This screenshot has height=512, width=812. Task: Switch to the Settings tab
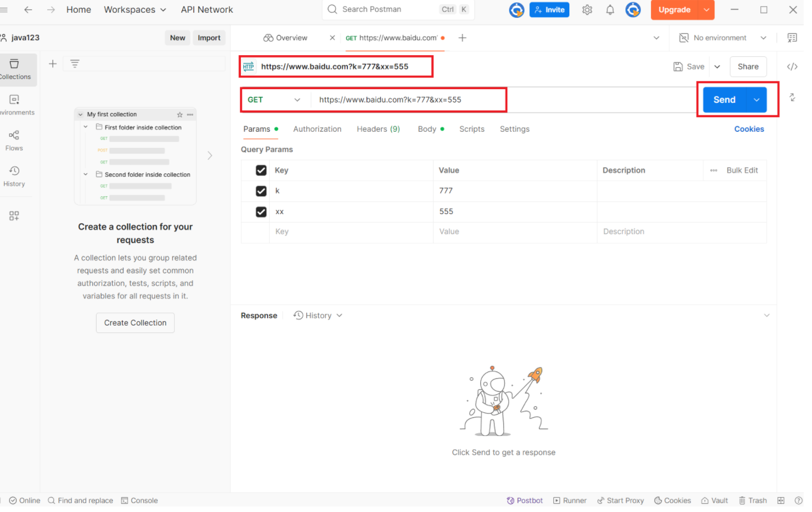click(515, 129)
